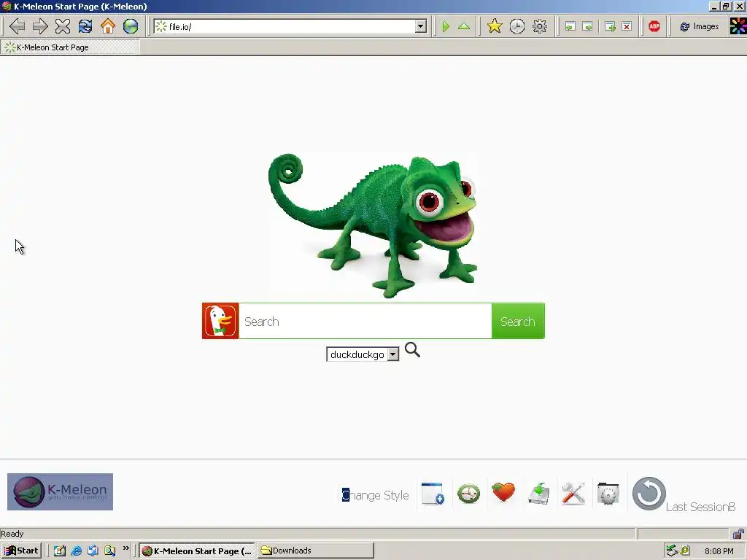Open the wrench and screwdriver tools icon
Image resolution: width=747 pixels, height=560 pixels.
[573, 494]
